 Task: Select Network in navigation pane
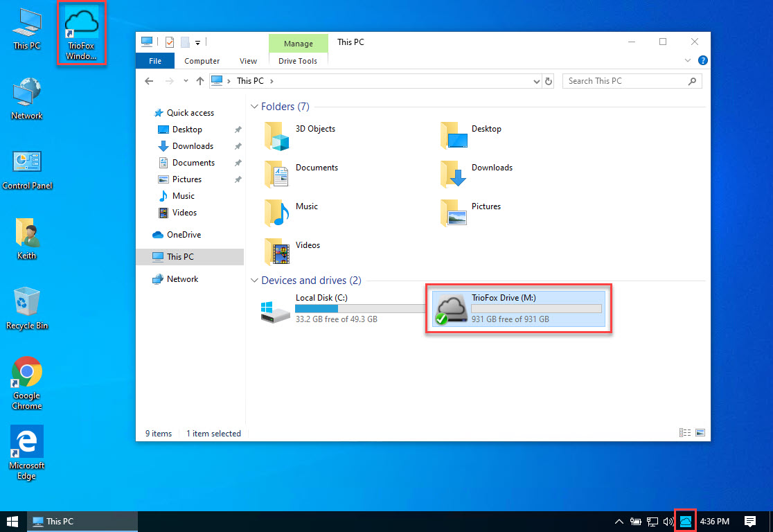click(182, 279)
